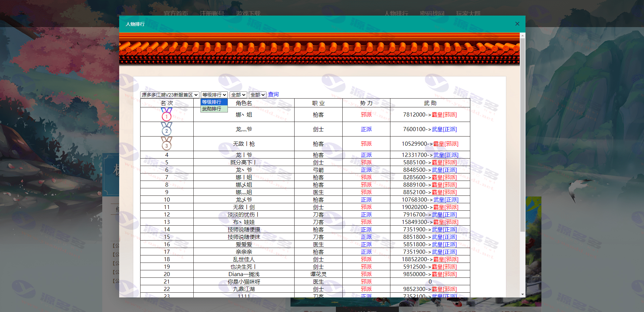Click character name 亲亲亲

[244, 252]
